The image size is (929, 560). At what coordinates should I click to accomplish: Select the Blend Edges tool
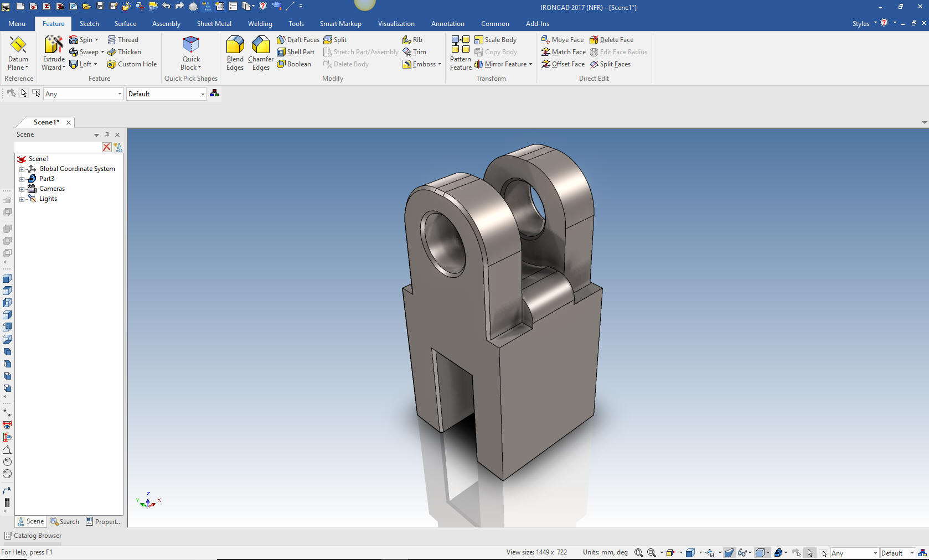pyautogui.click(x=235, y=45)
